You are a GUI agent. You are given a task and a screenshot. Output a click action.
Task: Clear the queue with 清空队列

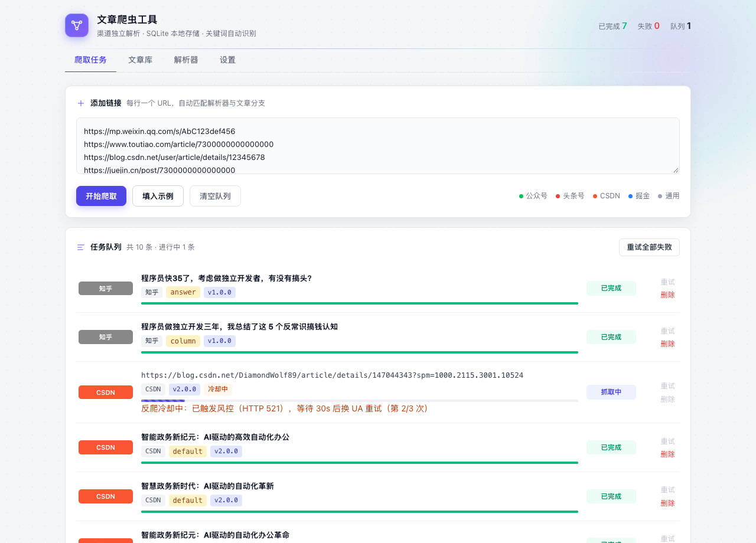pyautogui.click(x=215, y=196)
